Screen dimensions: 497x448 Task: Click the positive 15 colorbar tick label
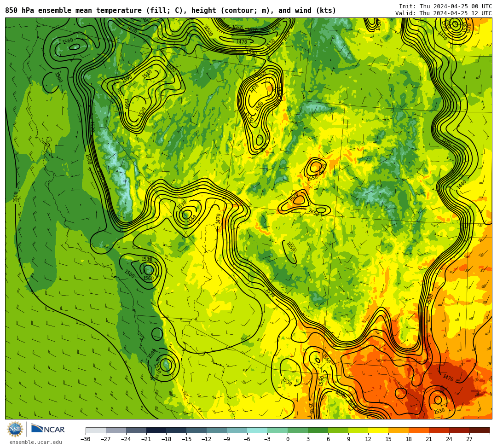click(388, 439)
